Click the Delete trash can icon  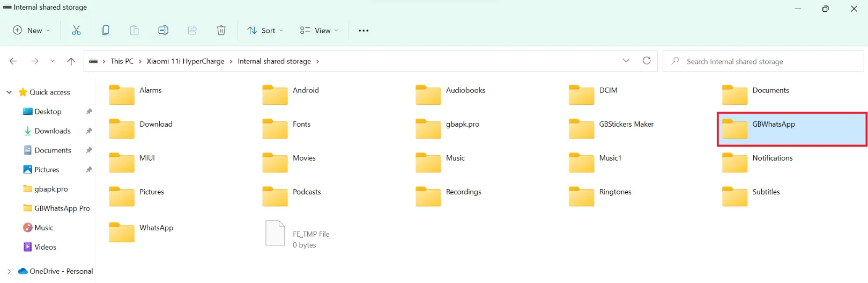221,31
